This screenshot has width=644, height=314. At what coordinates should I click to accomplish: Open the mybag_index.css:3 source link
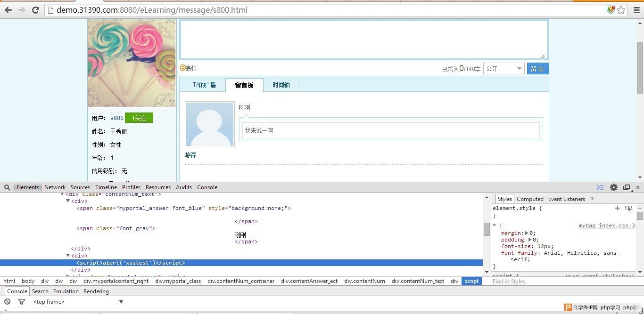[607, 225]
